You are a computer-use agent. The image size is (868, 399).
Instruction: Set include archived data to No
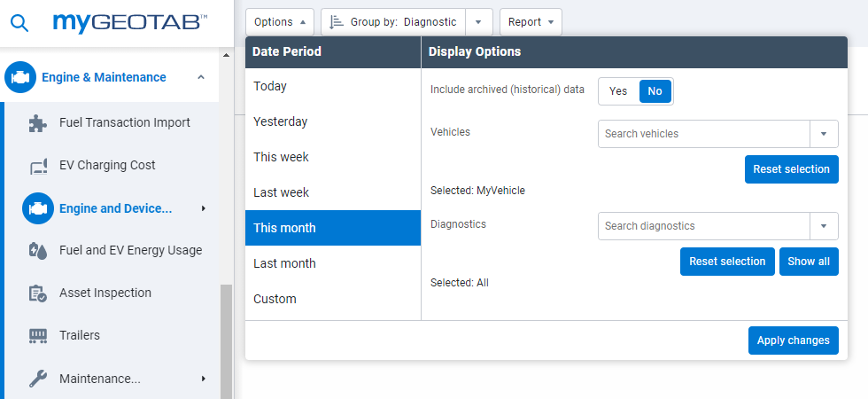coord(655,91)
